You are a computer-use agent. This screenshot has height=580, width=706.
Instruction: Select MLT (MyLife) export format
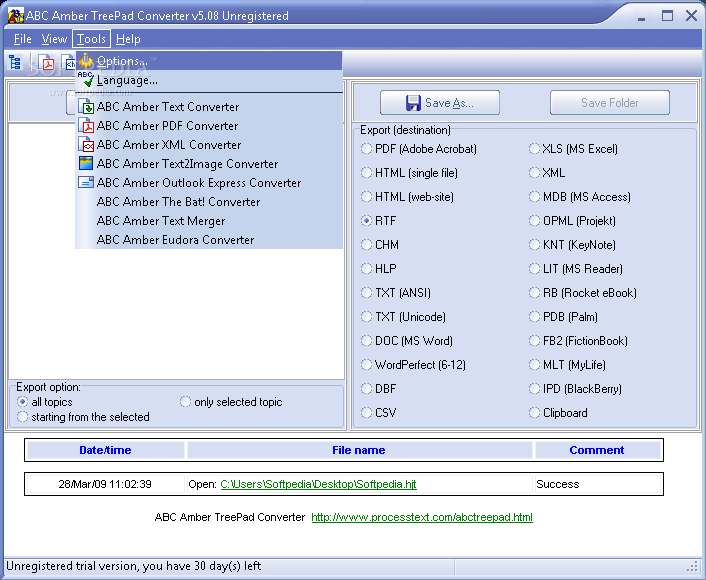(567, 364)
